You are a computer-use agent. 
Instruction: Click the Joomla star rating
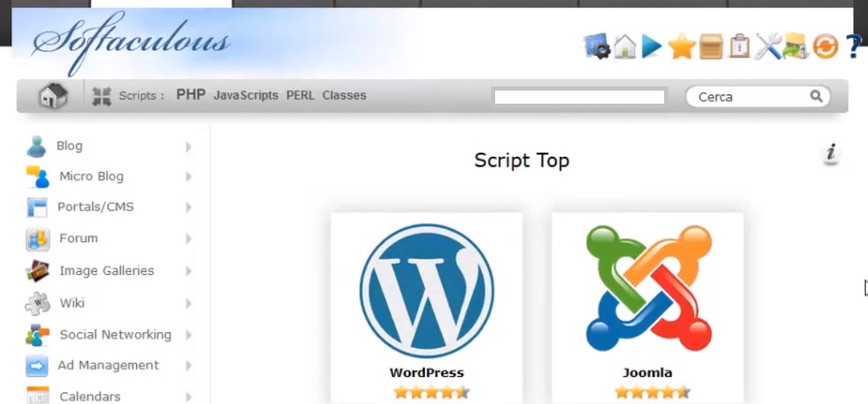pos(653,393)
